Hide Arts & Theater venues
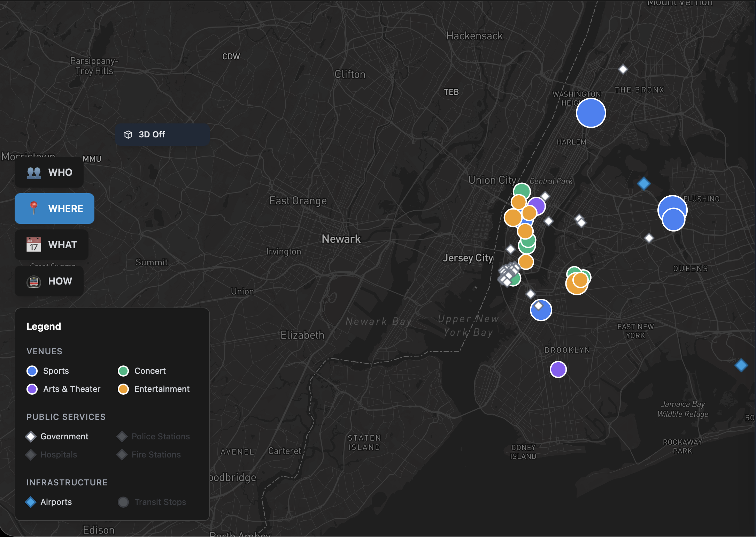756x537 pixels. [x=64, y=389]
